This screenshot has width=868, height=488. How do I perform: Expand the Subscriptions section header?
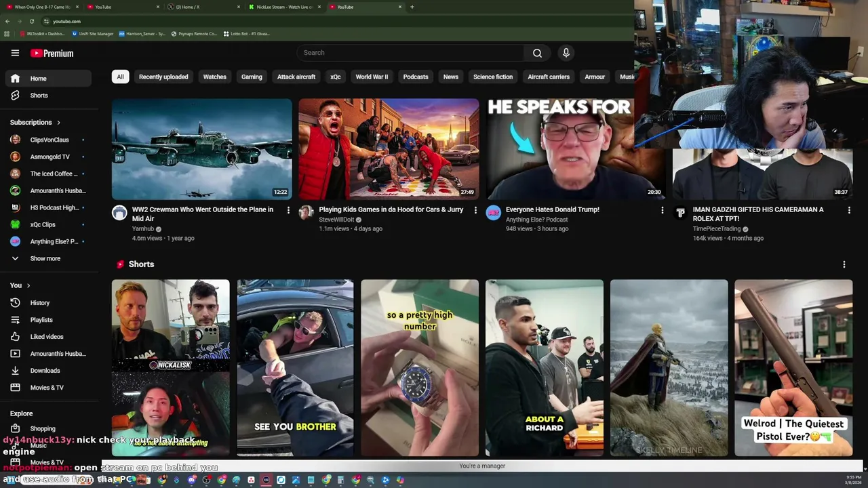point(35,123)
